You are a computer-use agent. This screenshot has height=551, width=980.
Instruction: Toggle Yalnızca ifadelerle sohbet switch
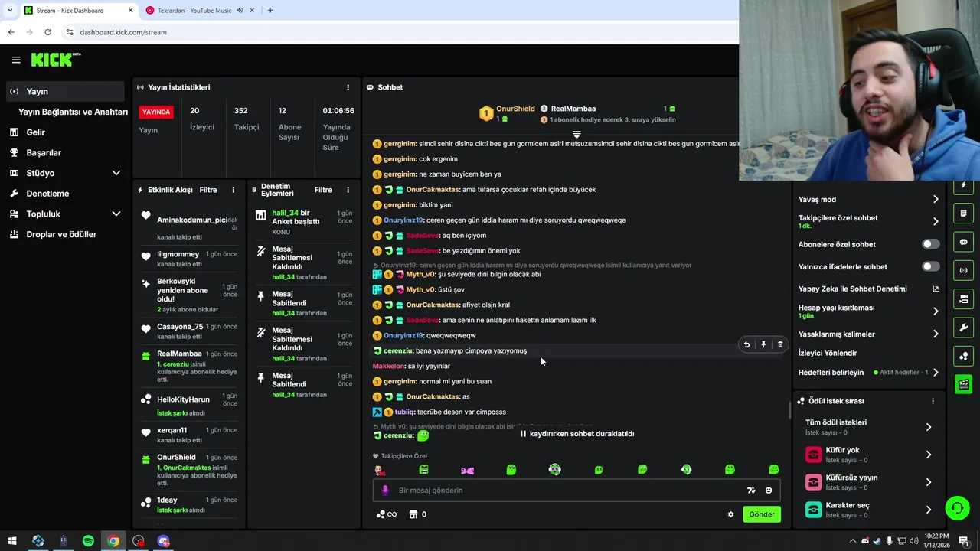tap(930, 266)
